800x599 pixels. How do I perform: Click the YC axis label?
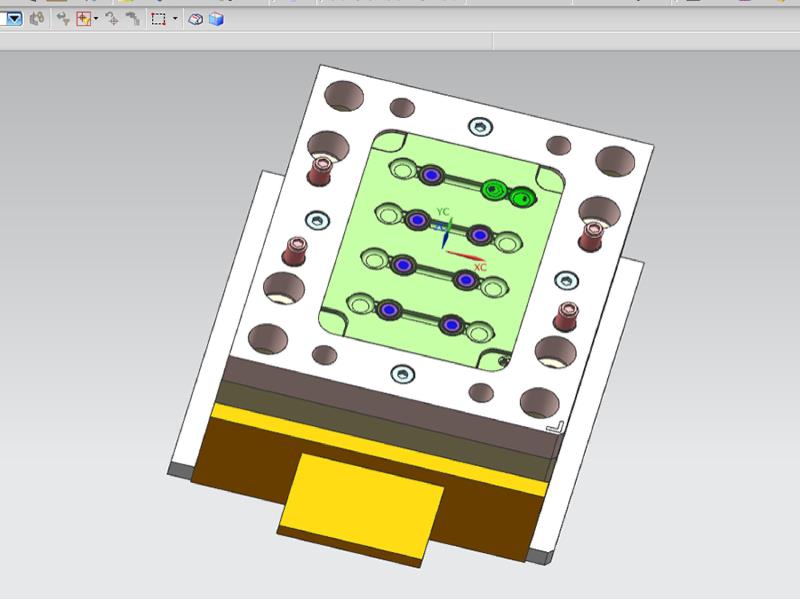443,212
